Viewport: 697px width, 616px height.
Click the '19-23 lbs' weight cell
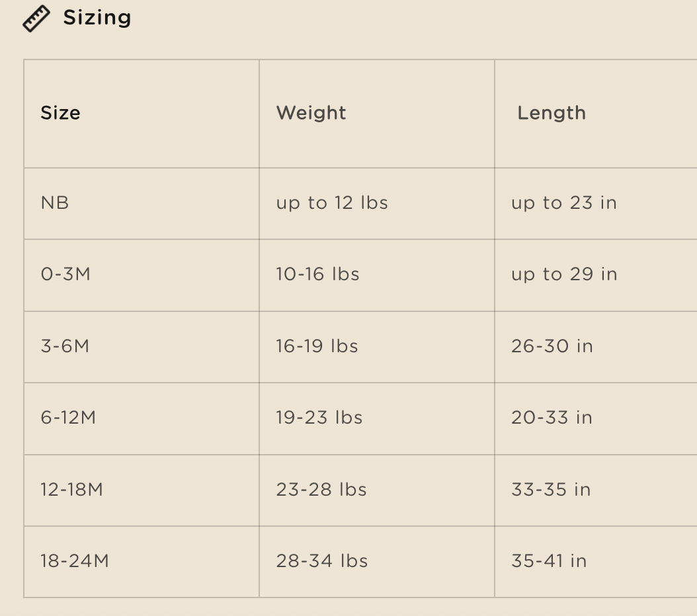coord(376,419)
